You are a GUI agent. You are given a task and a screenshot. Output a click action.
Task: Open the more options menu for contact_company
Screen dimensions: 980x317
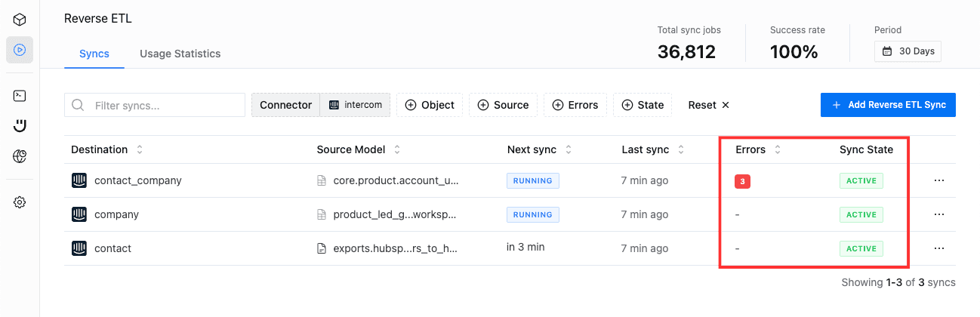pos(939,181)
